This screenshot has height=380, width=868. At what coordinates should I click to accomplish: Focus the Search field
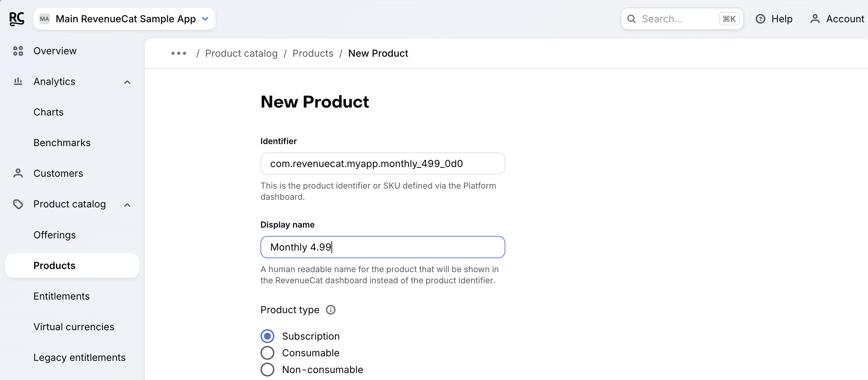(682, 19)
